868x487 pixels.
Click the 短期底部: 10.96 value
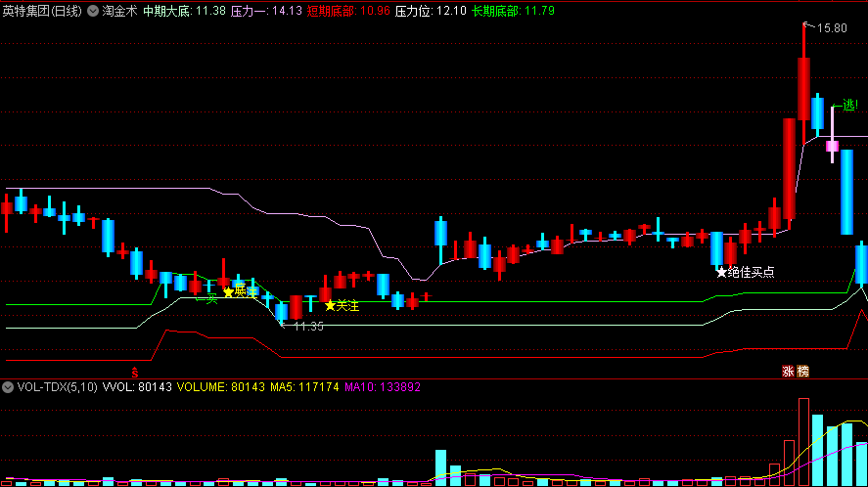tap(348, 11)
